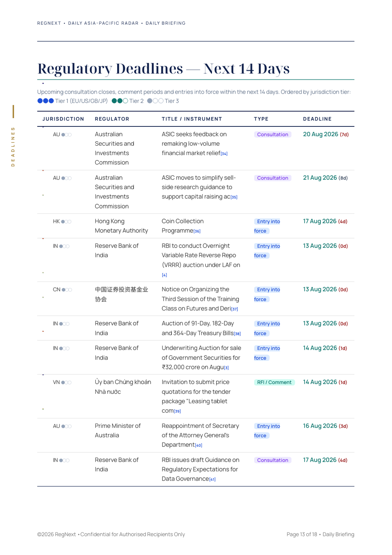Click regulator Ủy ban Chứng khoán Nhà nước
Screen dimensions: 392x555
[123, 387]
